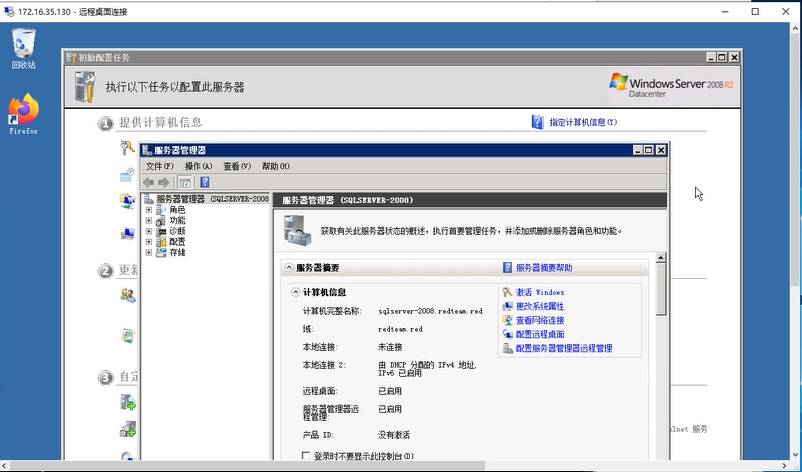Select the 配置 tree item
802x472 pixels.
[177, 242]
